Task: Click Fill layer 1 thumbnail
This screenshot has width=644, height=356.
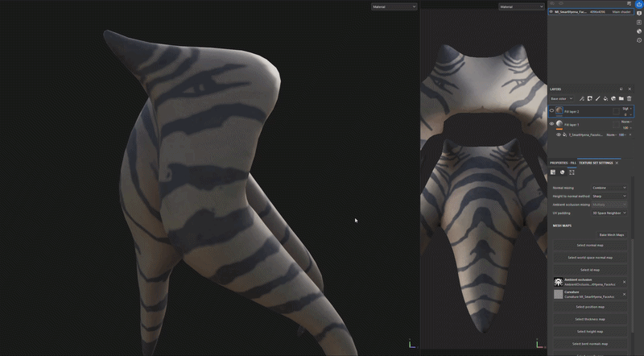Action: click(559, 124)
